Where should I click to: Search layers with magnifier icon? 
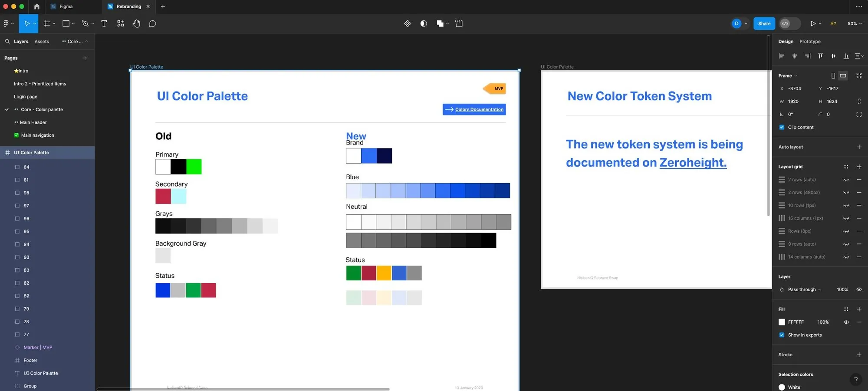(7, 41)
